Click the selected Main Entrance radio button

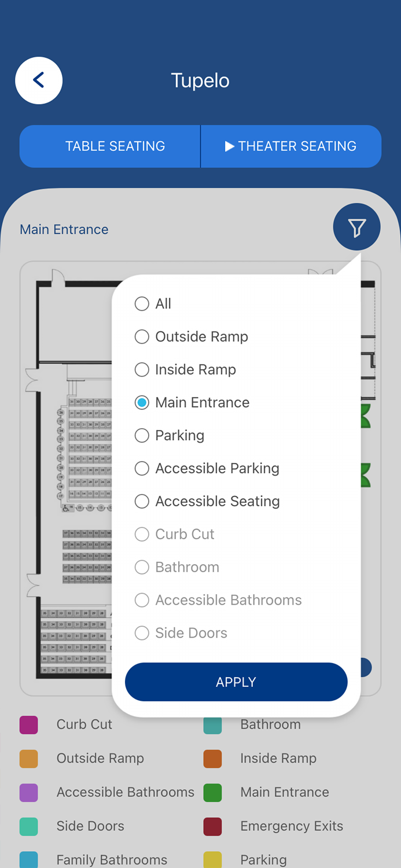142,402
